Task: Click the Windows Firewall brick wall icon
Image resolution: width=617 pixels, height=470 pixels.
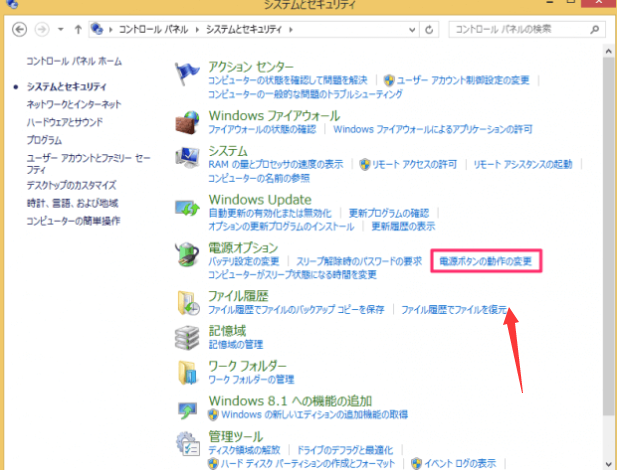Action: 187,122
